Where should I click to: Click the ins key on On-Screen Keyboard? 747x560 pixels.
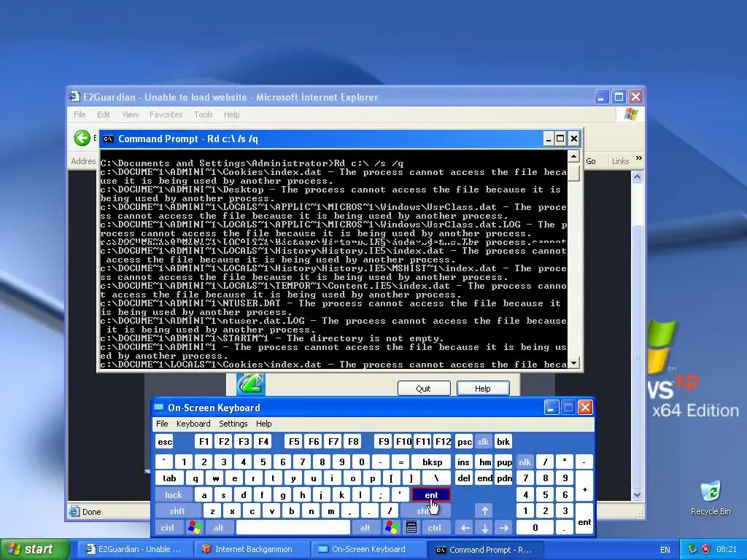tap(463, 462)
